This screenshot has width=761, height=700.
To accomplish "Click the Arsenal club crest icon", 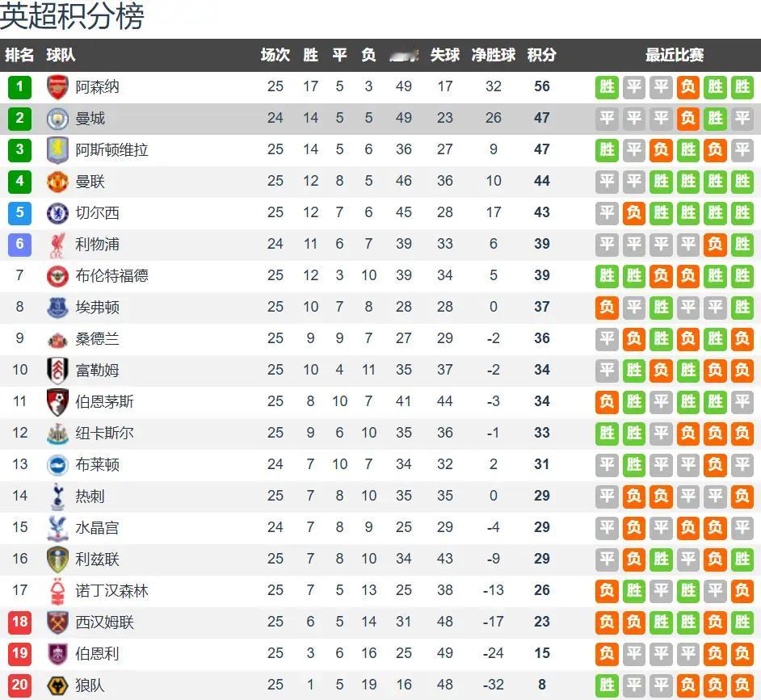I will click(57, 87).
